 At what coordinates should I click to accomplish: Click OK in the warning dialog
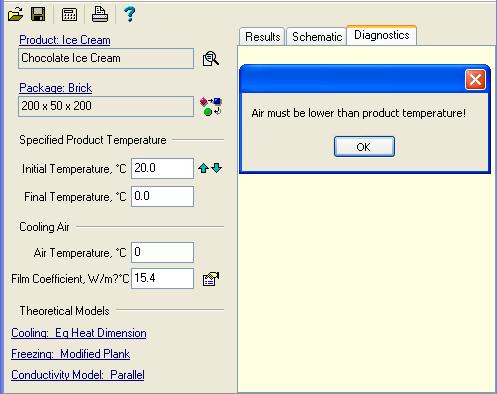364,147
